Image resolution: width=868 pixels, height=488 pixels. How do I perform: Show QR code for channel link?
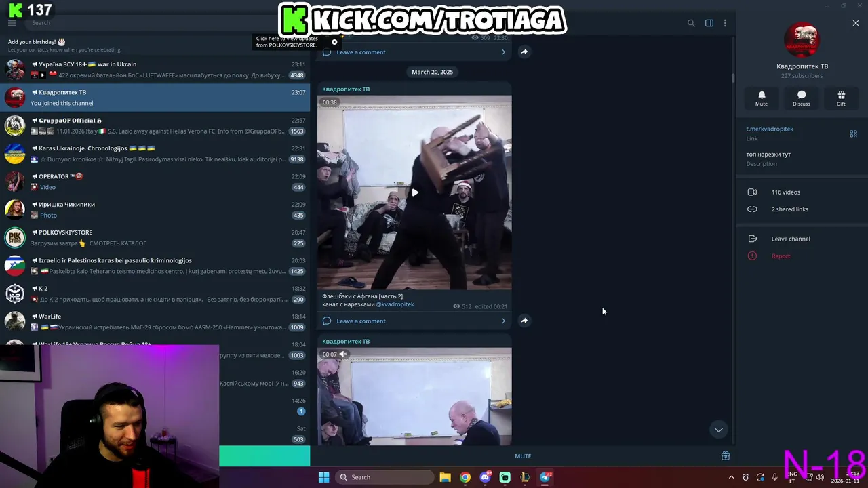tap(854, 134)
